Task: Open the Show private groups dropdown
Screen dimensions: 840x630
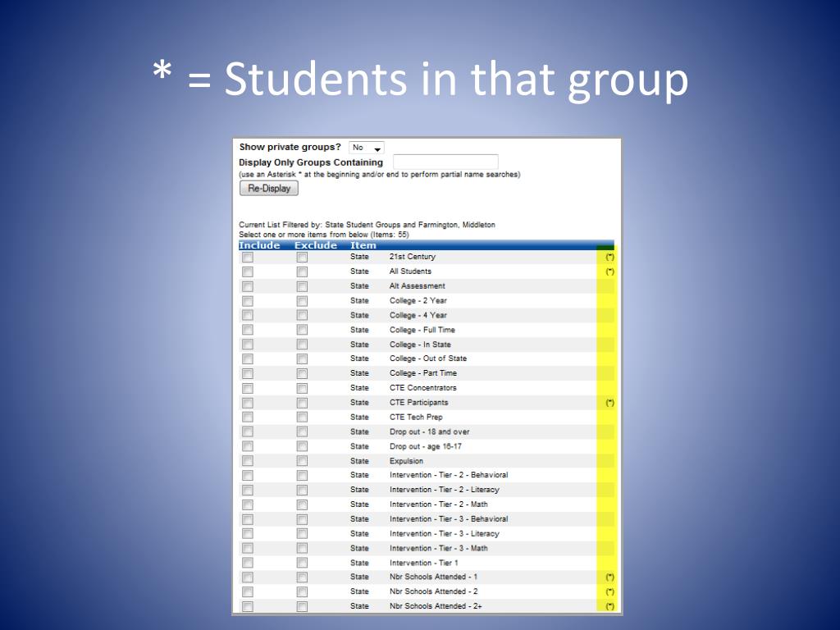Action: 367,148
